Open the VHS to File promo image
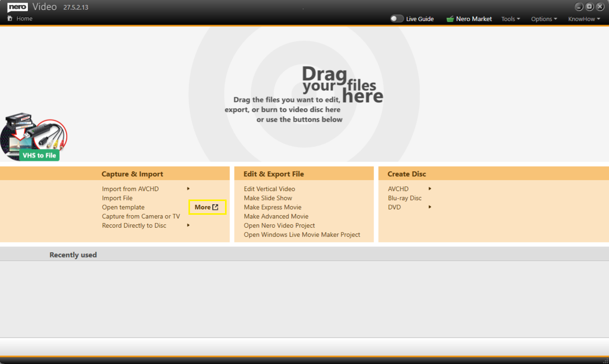This screenshot has height=364, width=609. pos(34,137)
